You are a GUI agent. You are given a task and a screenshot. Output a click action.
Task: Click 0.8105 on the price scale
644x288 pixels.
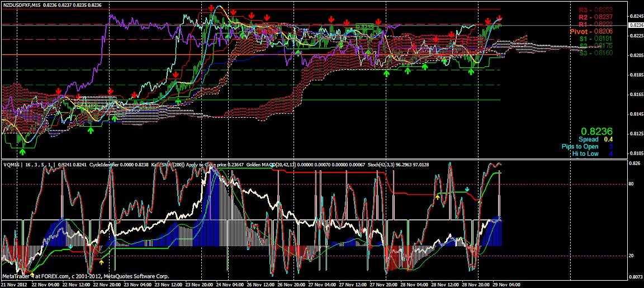tap(636, 153)
